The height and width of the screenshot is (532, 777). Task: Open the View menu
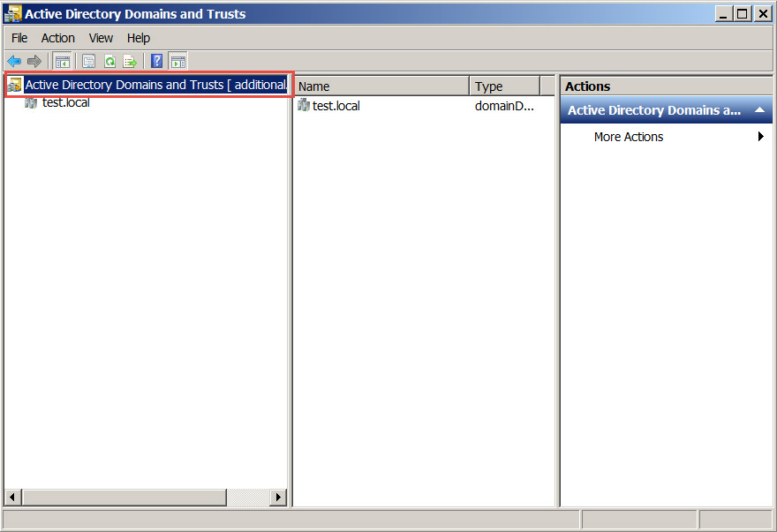pyautogui.click(x=101, y=38)
